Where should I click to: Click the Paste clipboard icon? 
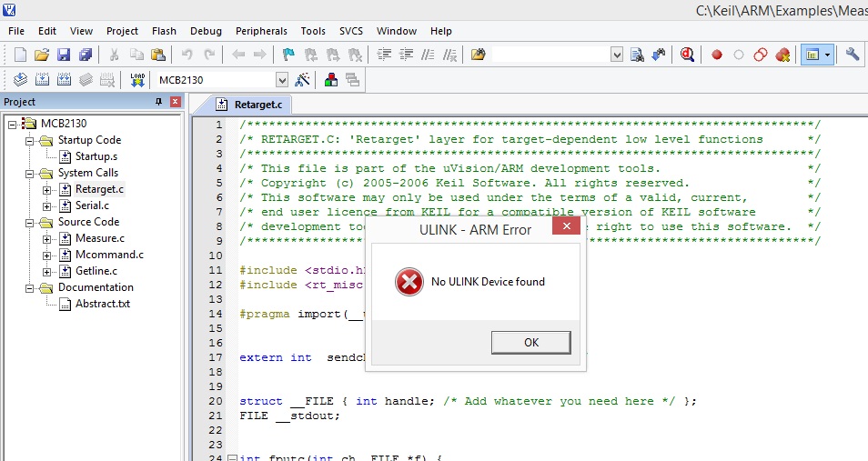tap(157, 55)
